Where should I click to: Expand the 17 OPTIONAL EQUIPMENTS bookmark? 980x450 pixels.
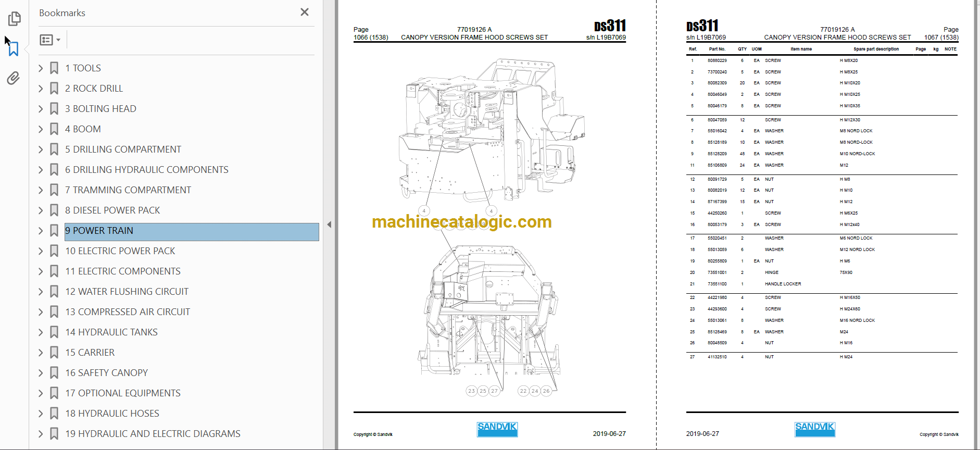point(41,393)
